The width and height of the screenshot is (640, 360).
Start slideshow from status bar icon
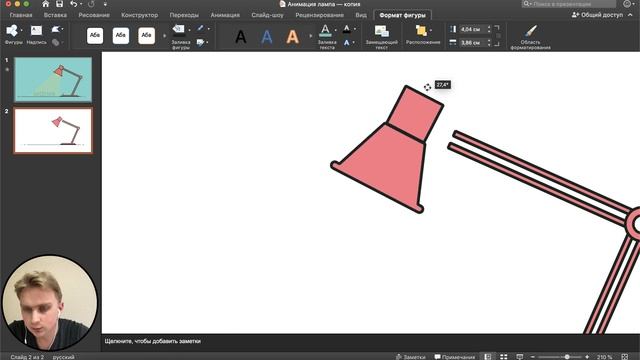coord(520,357)
